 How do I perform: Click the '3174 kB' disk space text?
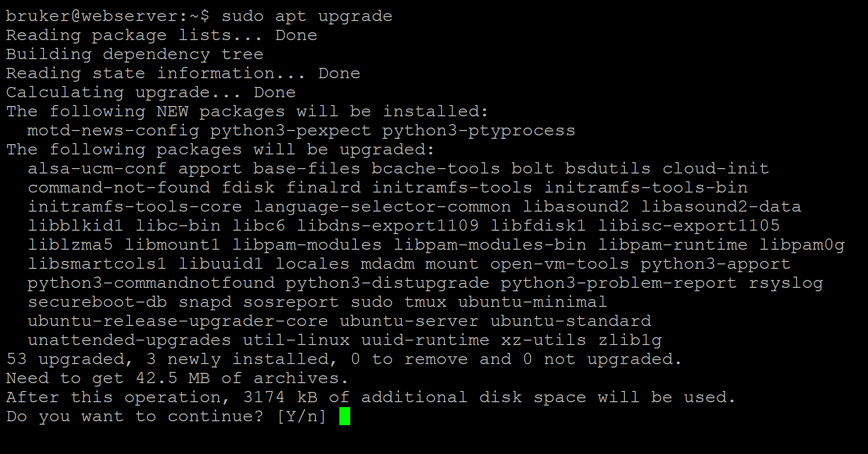point(280,397)
